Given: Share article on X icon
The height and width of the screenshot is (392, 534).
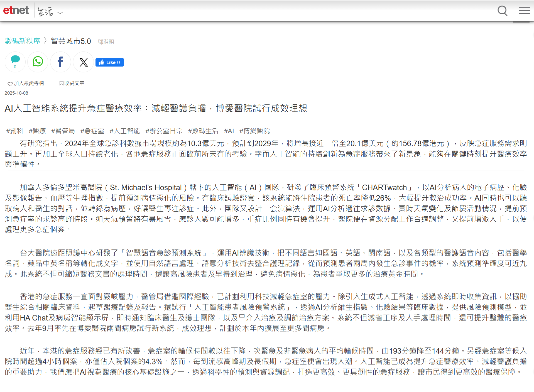Looking at the screenshot, I should [x=84, y=62].
